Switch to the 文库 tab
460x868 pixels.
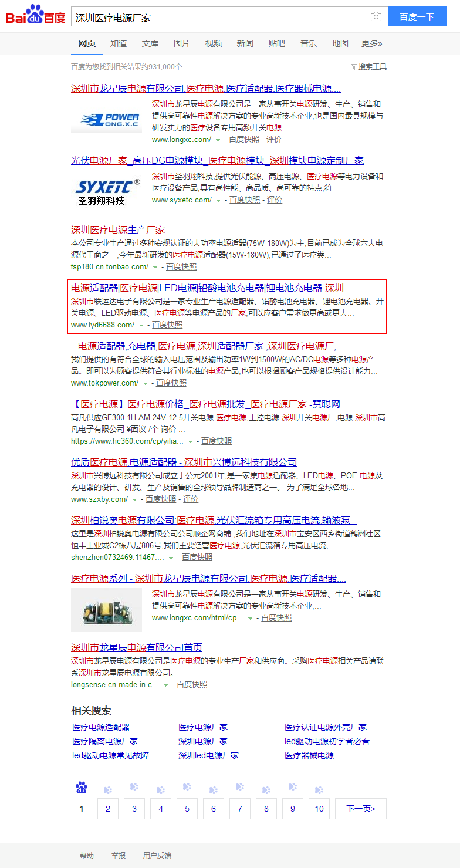[150, 43]
